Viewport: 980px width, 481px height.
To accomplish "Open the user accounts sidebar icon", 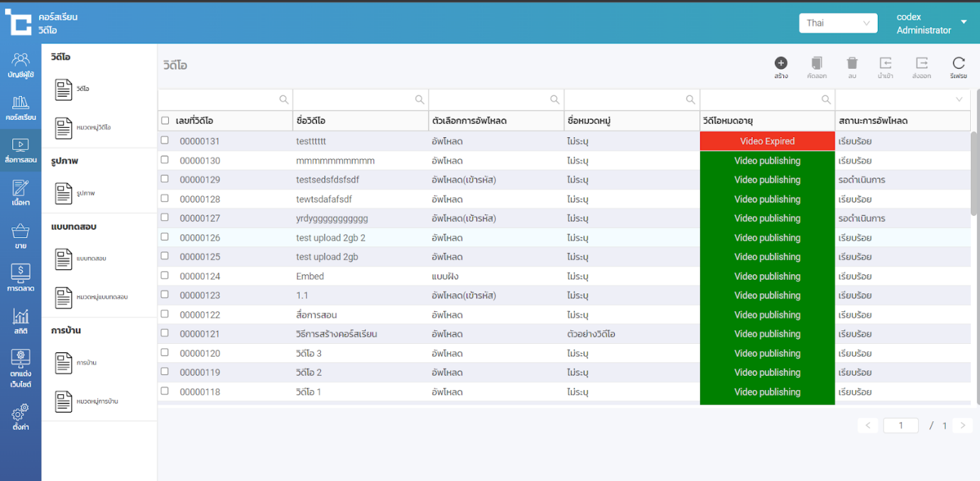I will 21,64.
